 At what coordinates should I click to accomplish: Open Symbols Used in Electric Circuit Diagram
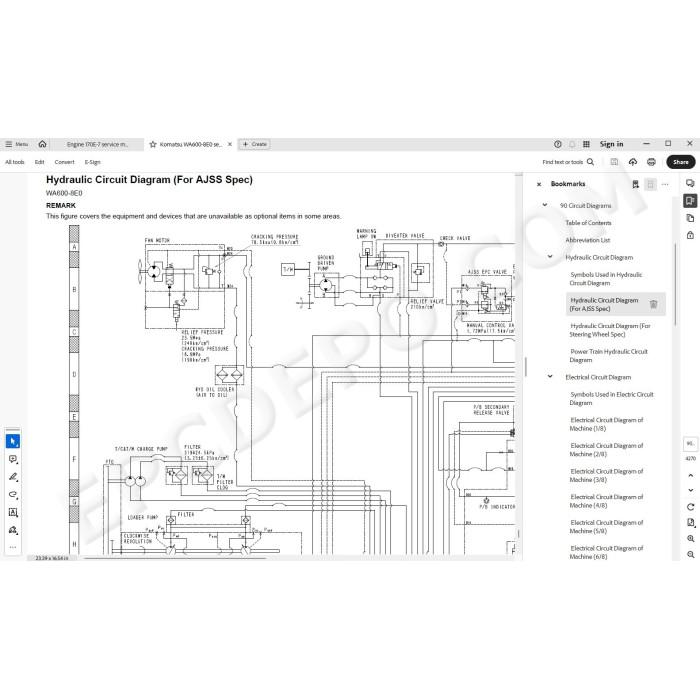click(x=611, y=399)
